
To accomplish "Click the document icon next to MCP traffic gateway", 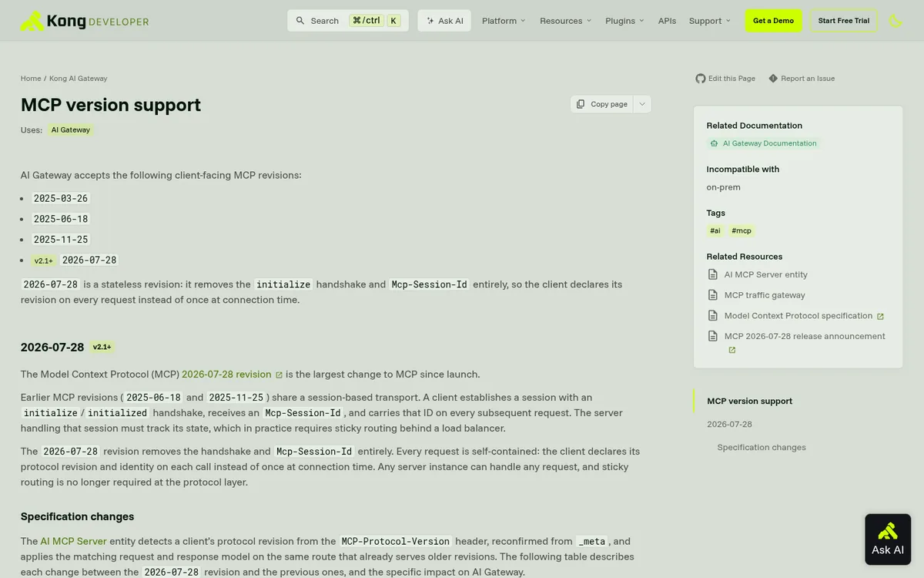I will click(x=713, y=295).
